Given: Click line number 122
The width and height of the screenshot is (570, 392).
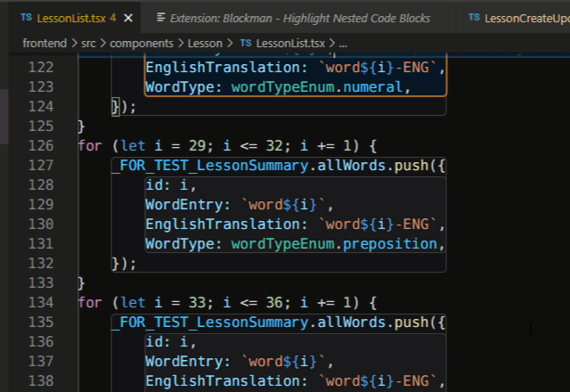Looking at the screenshot, I should [x=41, y=68].
